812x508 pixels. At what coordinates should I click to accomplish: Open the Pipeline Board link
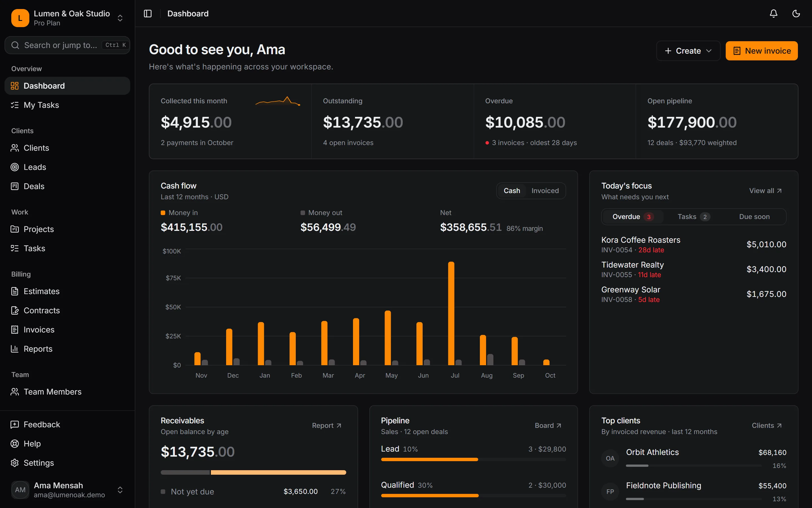point(548,425)
